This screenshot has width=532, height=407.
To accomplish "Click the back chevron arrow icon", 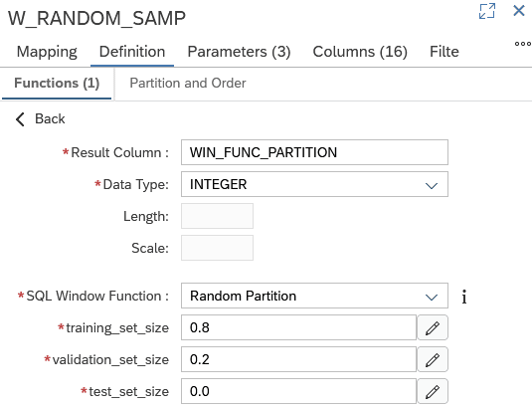I will [20, 119].
